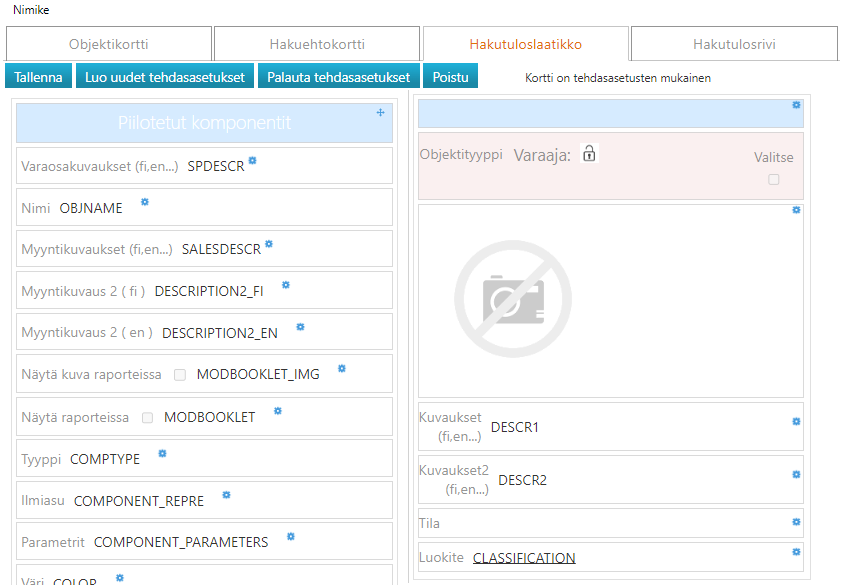843x585 pixels.
Task: Select the Hakuehtokortti tab
Action: point(317,44)
